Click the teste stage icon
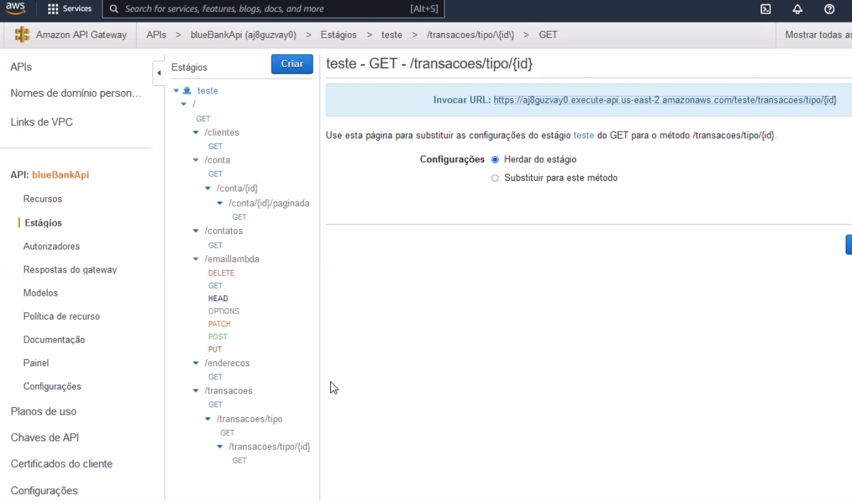The image size is (852, 504). point(187,90)
